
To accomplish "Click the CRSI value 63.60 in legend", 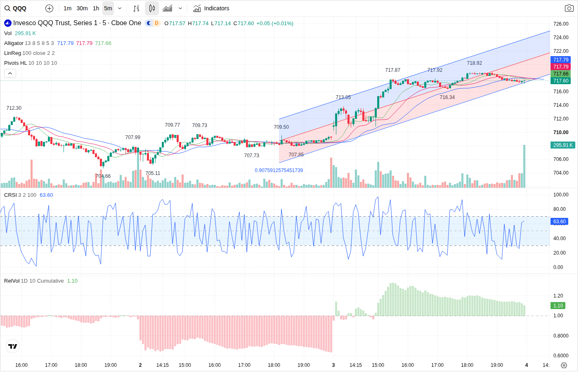I will [46, 195].
